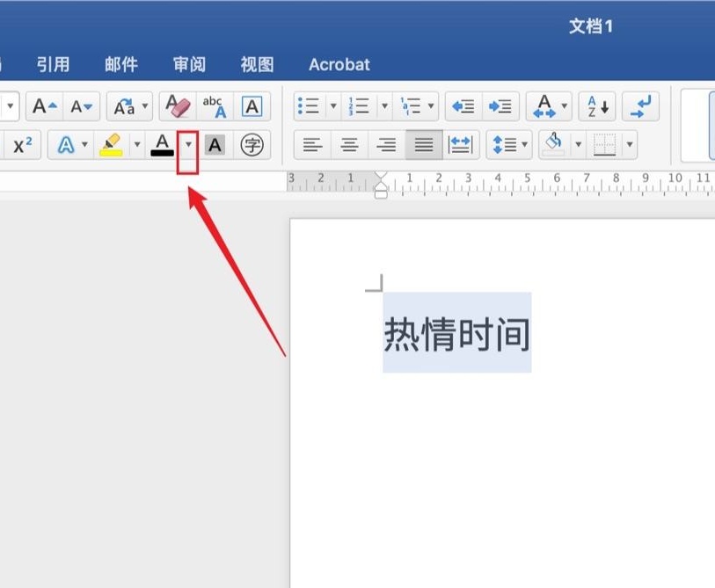Open line spacing options
715x588 pixels.
509,145
